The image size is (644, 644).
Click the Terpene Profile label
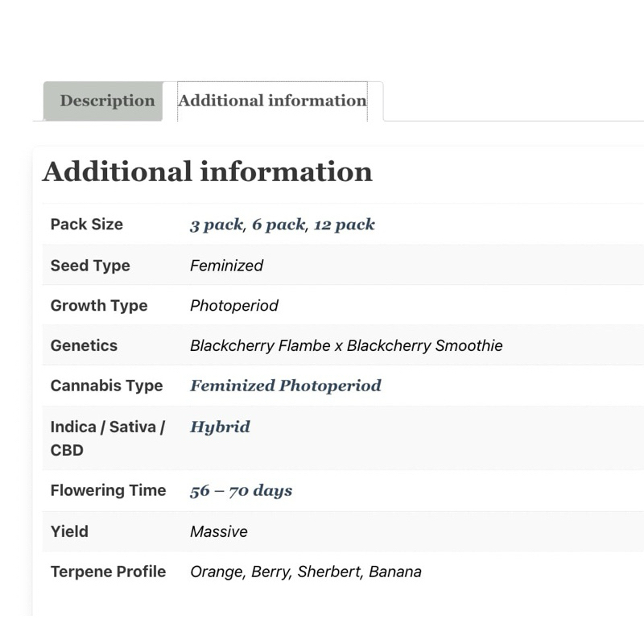(x=108, y=572)
